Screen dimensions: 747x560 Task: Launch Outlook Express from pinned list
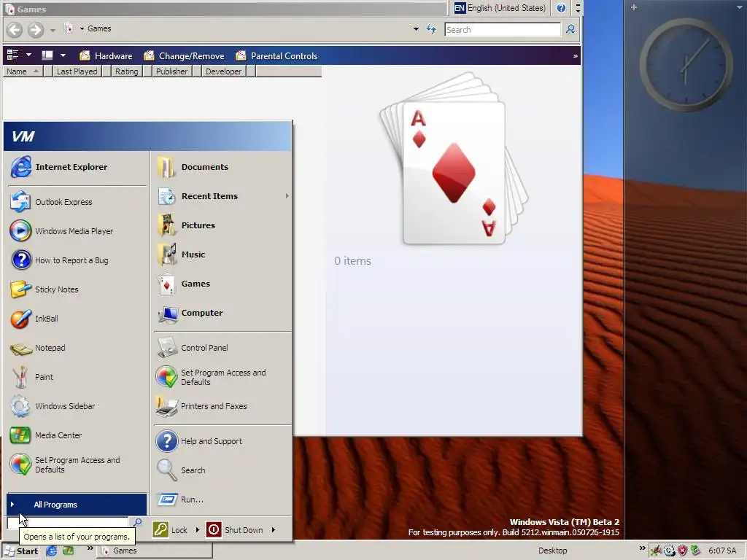click(76, 202)
